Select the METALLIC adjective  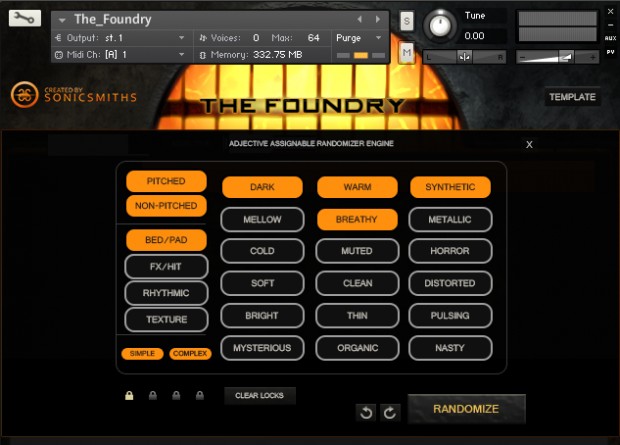click(x=450, y=220)
